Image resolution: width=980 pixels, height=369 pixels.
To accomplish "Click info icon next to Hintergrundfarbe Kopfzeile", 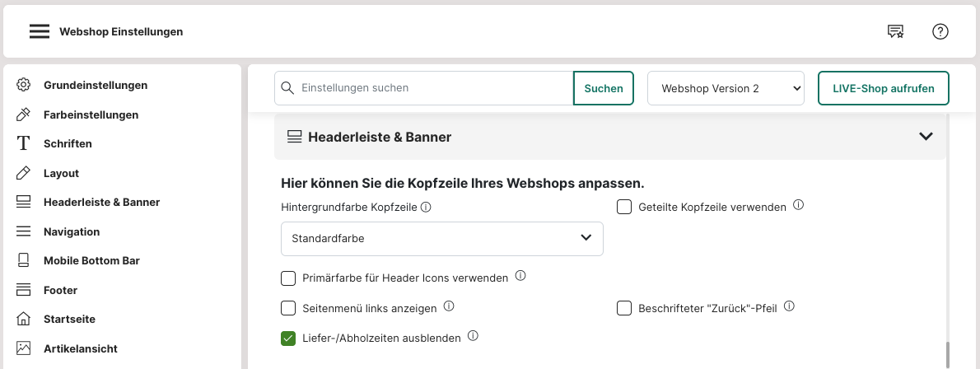I will [x=426, y=208].
